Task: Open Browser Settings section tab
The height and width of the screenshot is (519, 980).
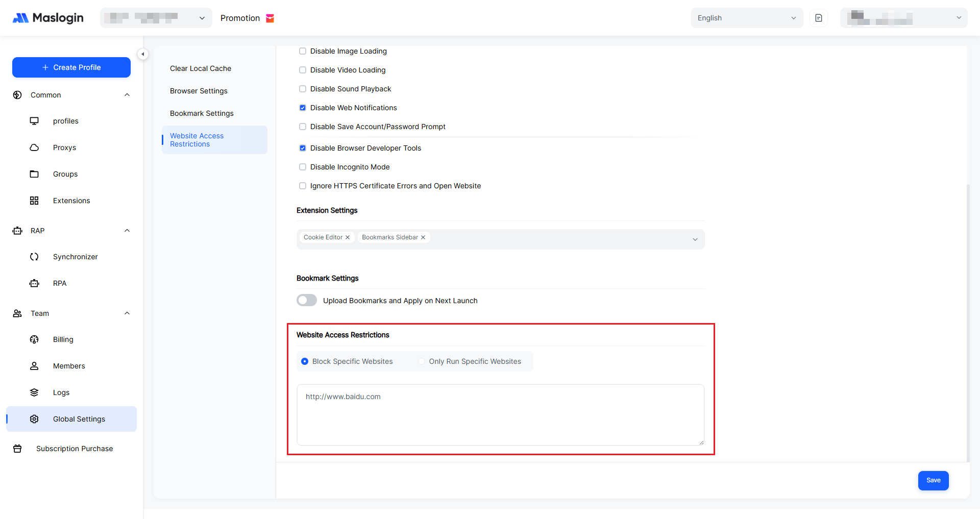Action: tap(199, 91)
